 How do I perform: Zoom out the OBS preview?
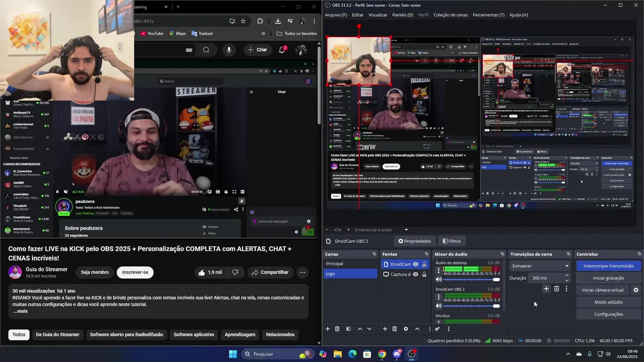click(328, 230)
